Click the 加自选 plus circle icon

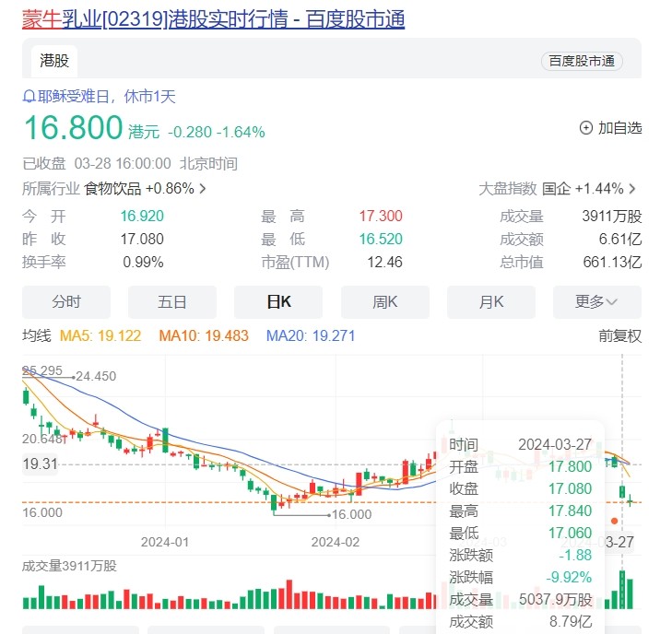pos(586,128)
